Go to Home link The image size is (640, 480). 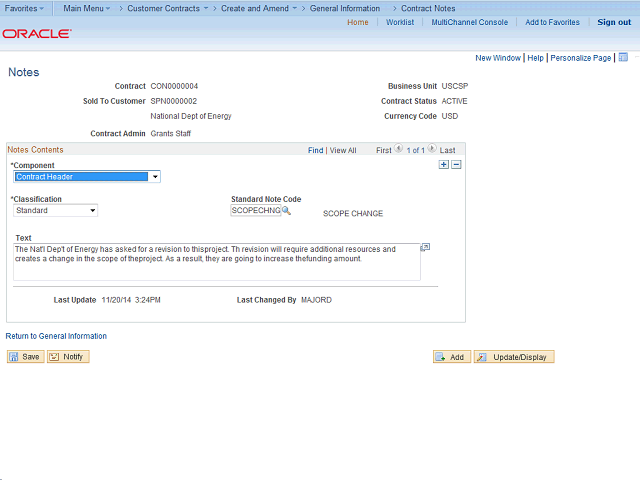[358, 22]
